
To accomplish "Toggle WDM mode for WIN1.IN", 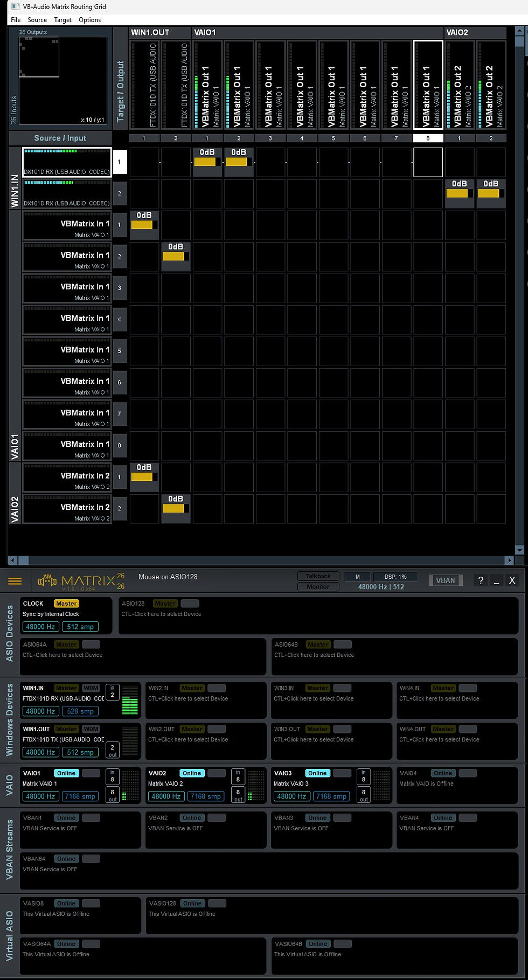I will [91, 688].
